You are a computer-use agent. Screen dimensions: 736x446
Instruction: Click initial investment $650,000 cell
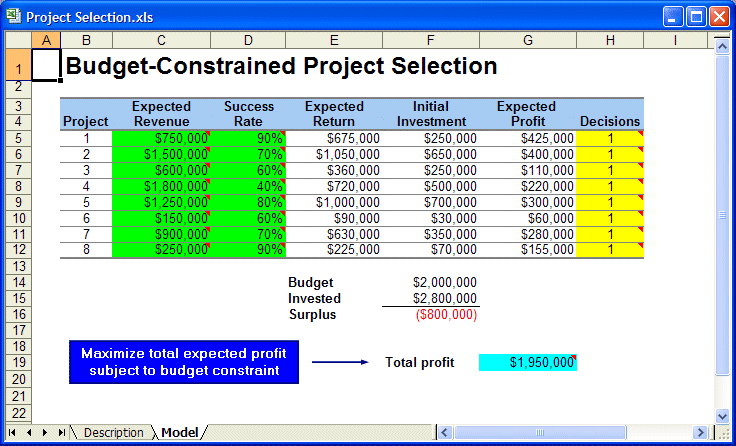[431, 154]
